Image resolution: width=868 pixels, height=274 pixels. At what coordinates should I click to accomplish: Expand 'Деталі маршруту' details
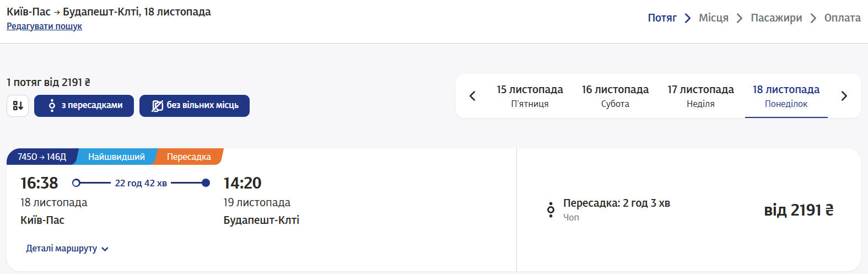click(x=67, y=249)
